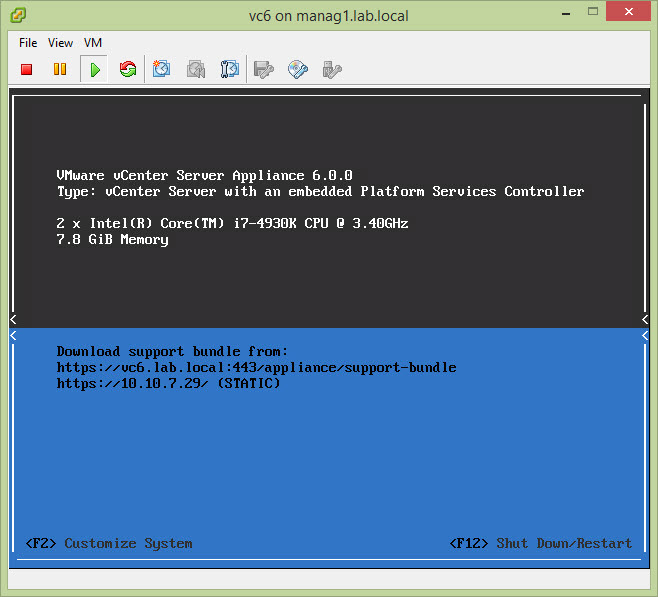Revert to the current snapshot icon
This screenshot has height=597, width=658.
(x=196, y=69)
